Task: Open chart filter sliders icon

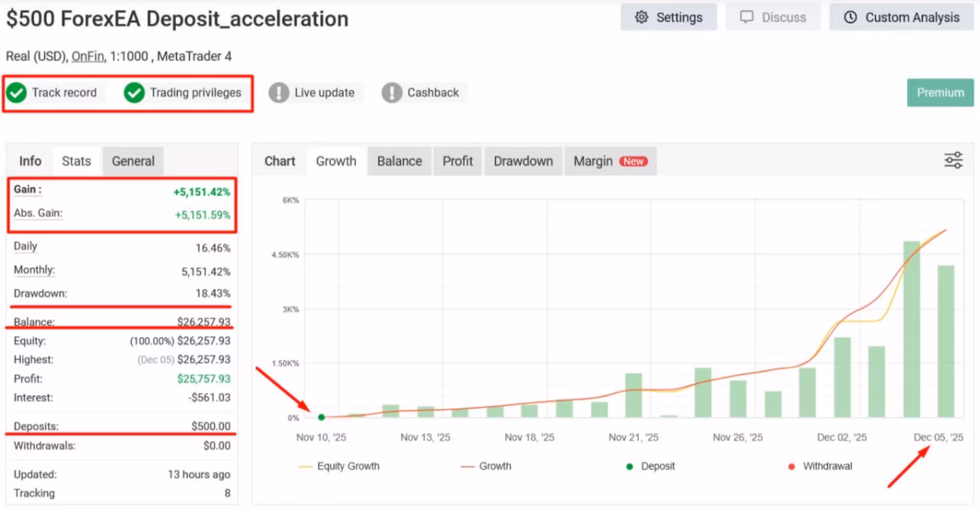Action: [953, 161]
